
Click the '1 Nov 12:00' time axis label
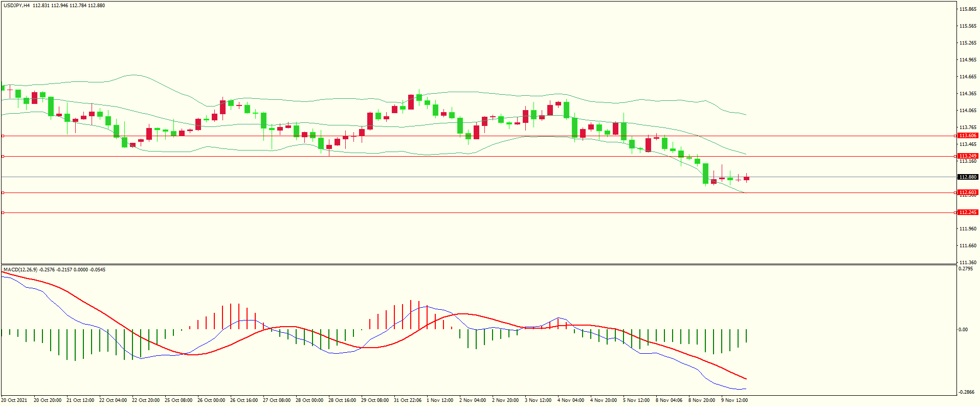coord(440,400)
